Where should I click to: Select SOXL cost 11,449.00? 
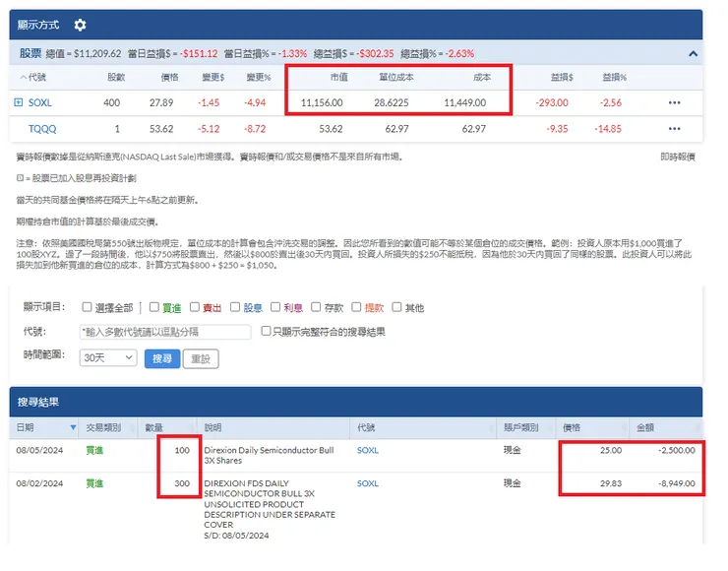(464, 102)
